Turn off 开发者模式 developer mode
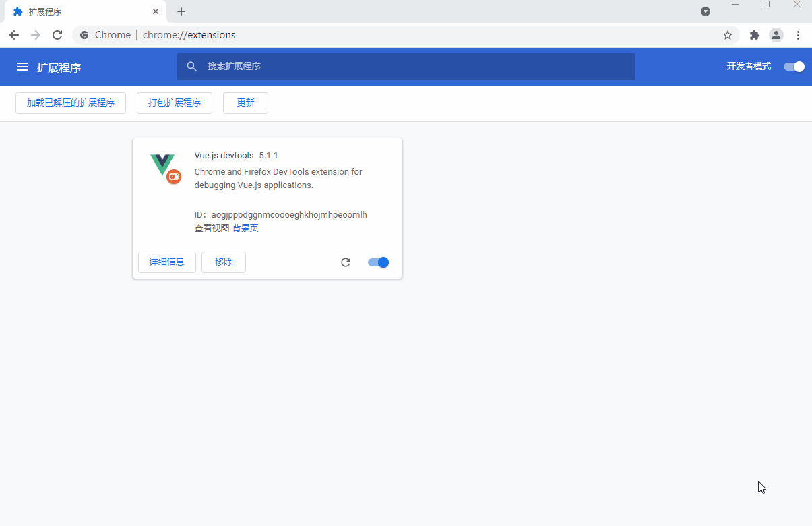 pos(793,67)
